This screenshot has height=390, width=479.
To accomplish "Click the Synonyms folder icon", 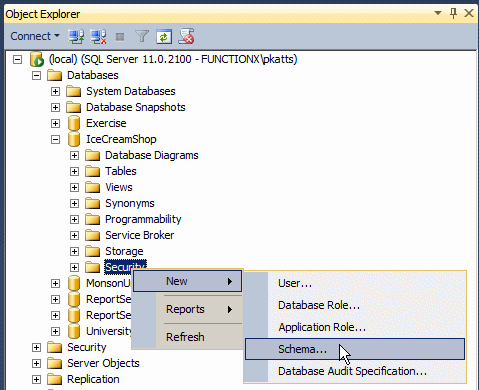I will tap(92, 203).
